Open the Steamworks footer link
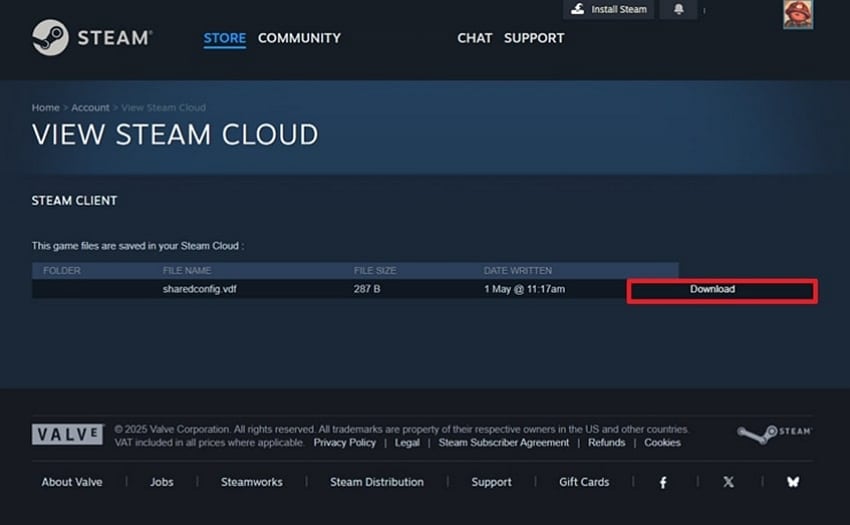The width and height of the screenshot is (850, 525). click(252, 482)
